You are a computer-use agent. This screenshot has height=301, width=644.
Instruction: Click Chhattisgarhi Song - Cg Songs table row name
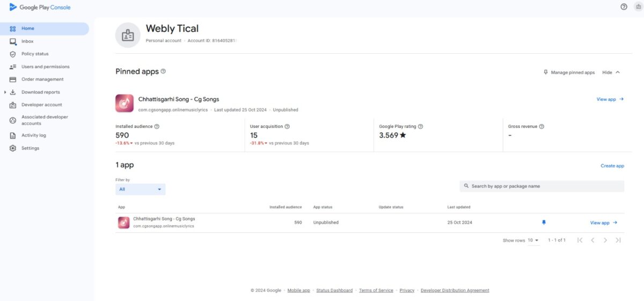point(164,219)
